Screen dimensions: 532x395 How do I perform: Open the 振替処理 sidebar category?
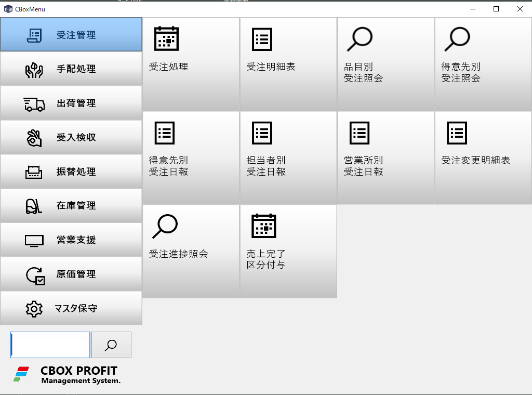(x=71, y=172)
